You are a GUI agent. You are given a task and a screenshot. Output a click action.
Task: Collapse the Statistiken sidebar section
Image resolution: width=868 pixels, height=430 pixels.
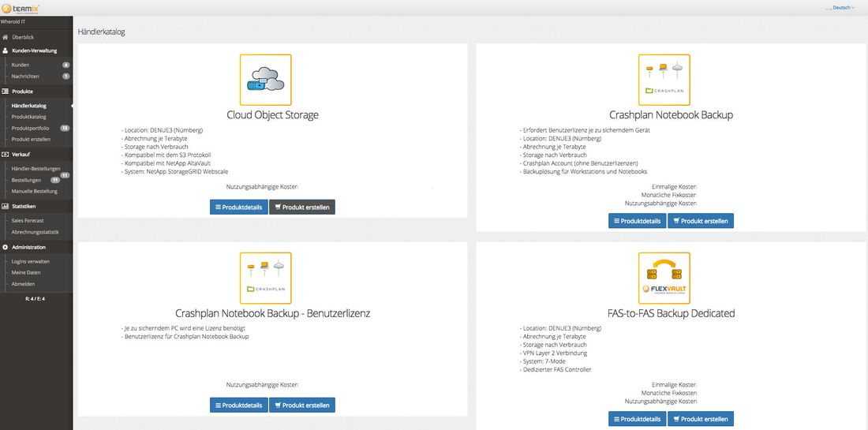(x=24, y=206)
